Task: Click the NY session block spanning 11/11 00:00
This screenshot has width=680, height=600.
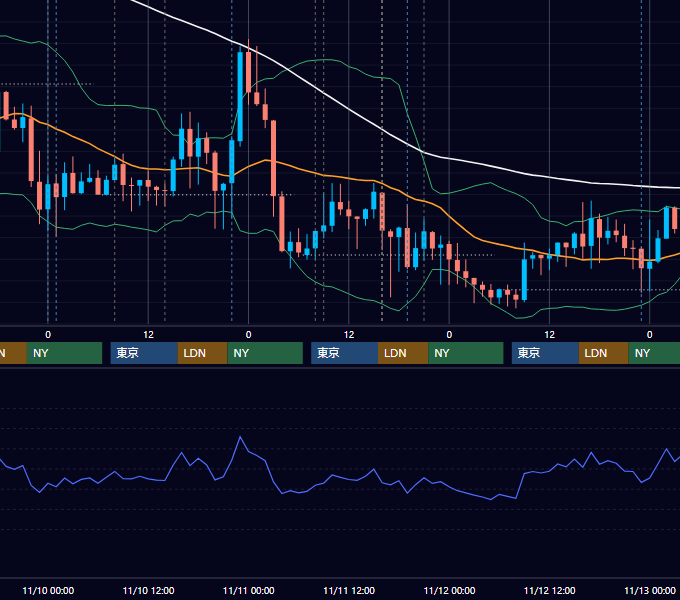Action: 265,353
